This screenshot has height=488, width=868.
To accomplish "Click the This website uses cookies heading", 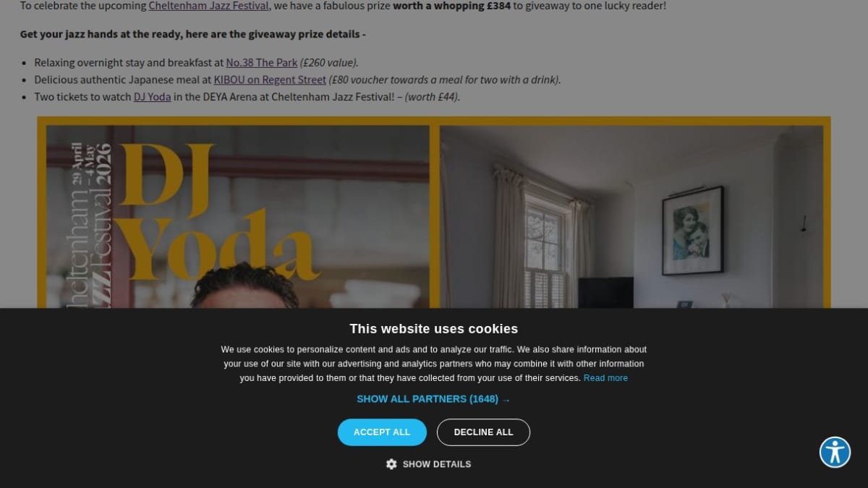I will (434, 329).
